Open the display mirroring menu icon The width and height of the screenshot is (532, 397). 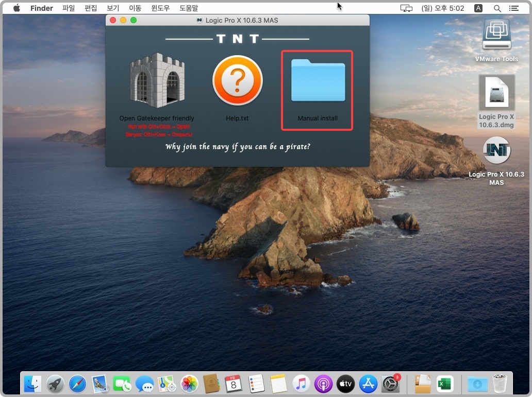(406, 8)
